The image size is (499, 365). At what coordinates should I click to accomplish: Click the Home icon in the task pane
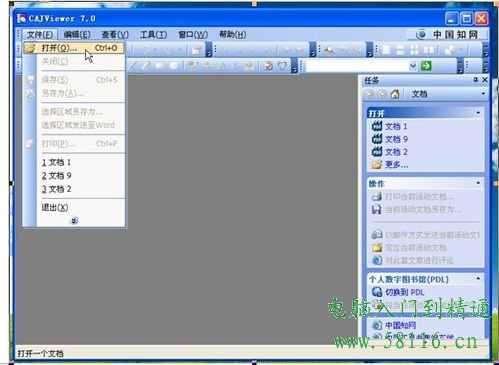point(395,94)
